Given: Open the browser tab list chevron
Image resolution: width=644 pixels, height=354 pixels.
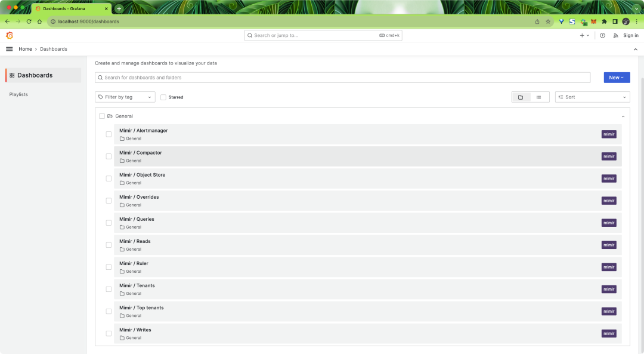Looking at the screenshot, I should click(x=637, y=8).
